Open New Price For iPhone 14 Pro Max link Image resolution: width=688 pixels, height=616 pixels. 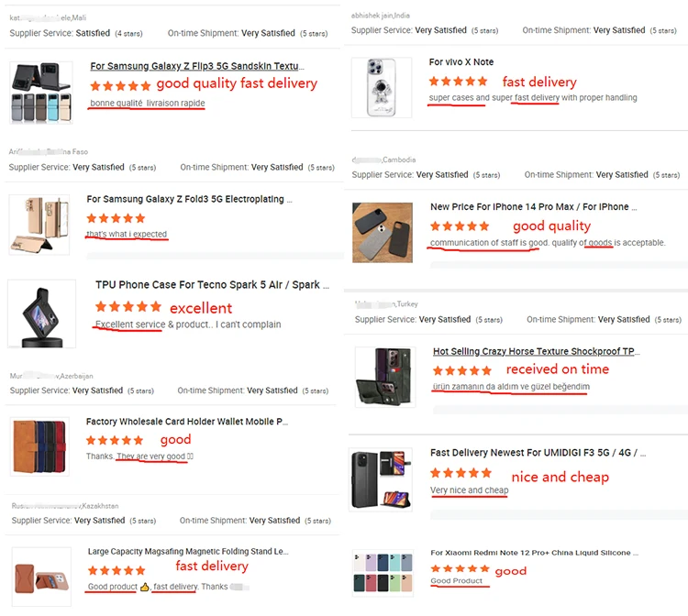pyautogui.click(x=529, y=207)
